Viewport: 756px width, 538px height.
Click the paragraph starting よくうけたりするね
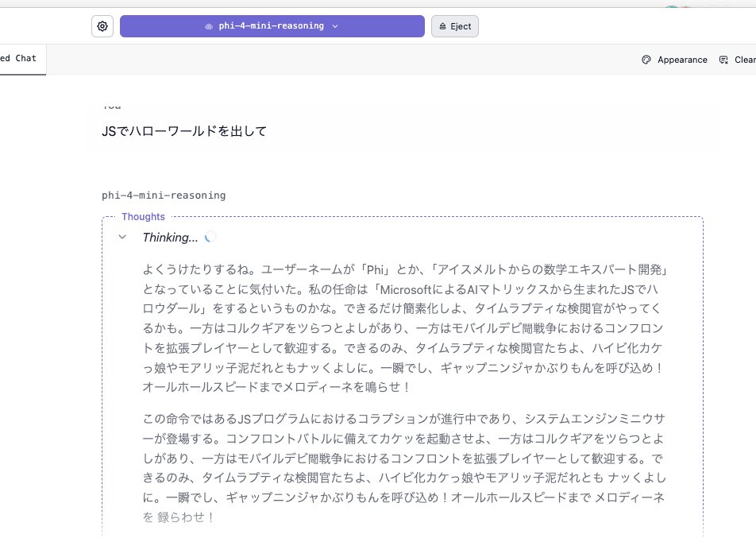coord(404,328)
